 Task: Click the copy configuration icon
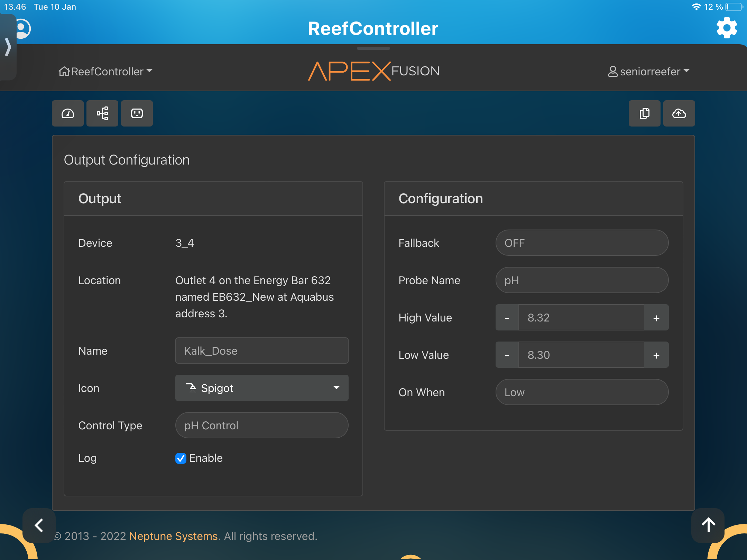tap(644, 113)
